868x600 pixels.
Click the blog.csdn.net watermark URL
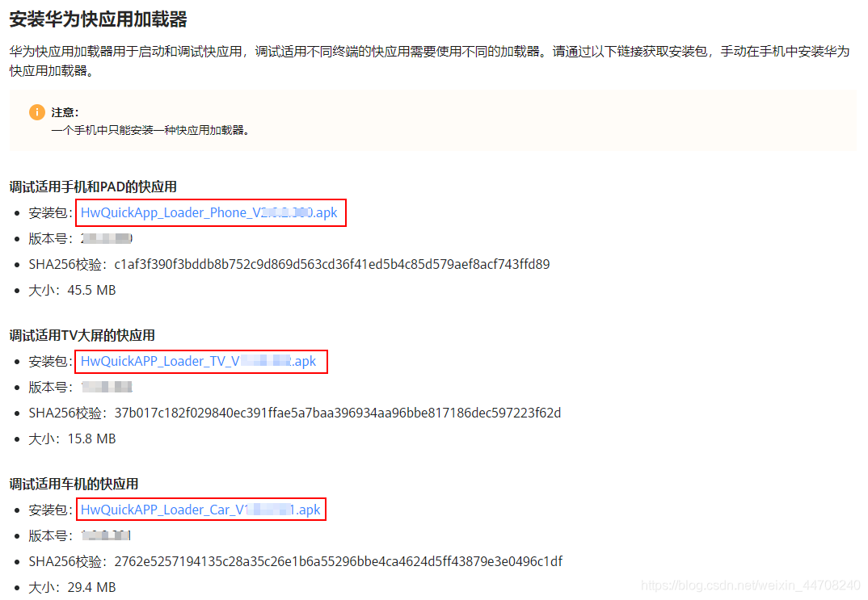click(x=751, y=585)
